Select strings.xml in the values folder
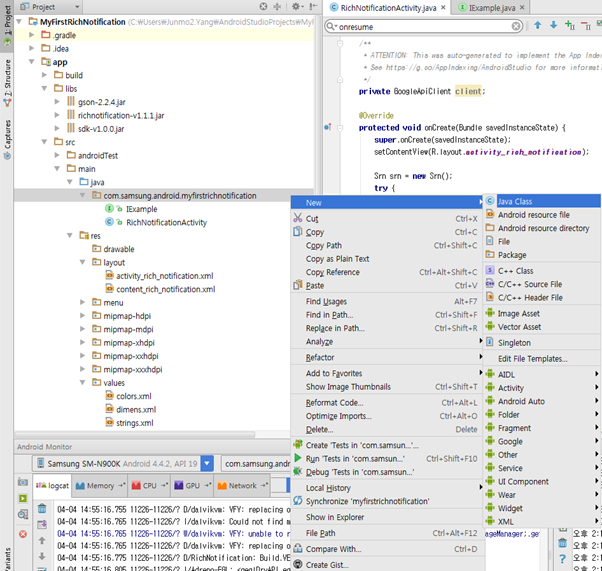Viewport: 602px width, 571px height. [x=134, y=423]
